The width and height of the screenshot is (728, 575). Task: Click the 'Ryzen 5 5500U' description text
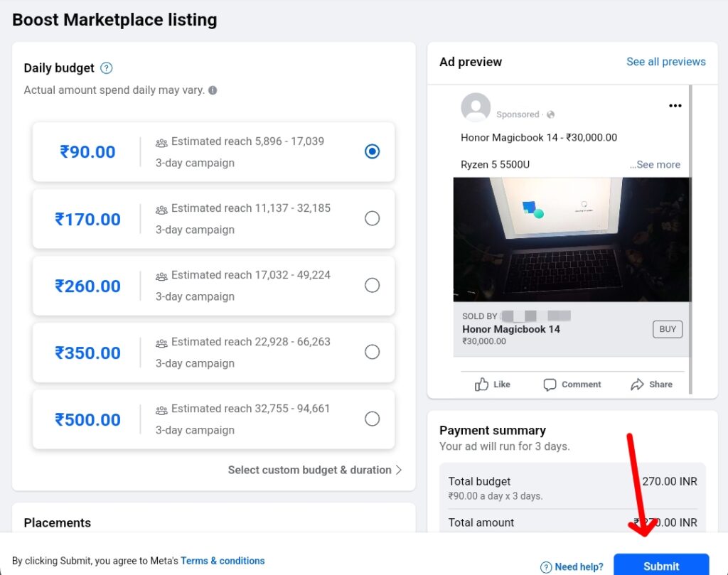coord(495,164)
